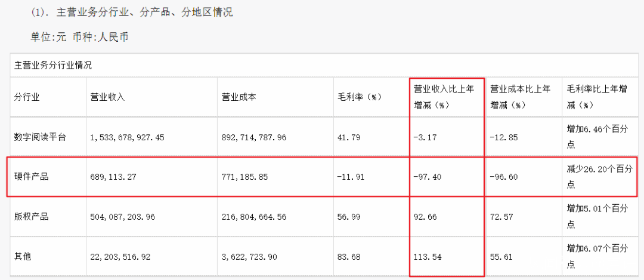Screen dimensions: 644x280
Task: Select the 版权产品 row label
Action: pyautogui.click(x=32, y=217)
